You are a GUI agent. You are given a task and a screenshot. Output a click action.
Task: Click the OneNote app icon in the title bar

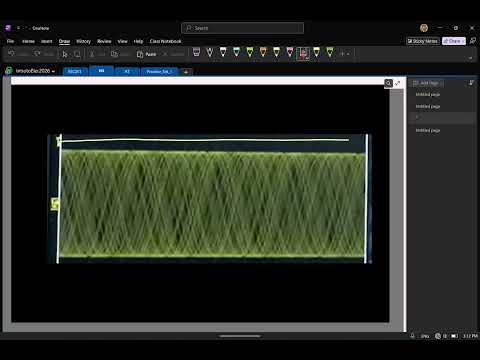pyautogui.click(x=8, y=28)
